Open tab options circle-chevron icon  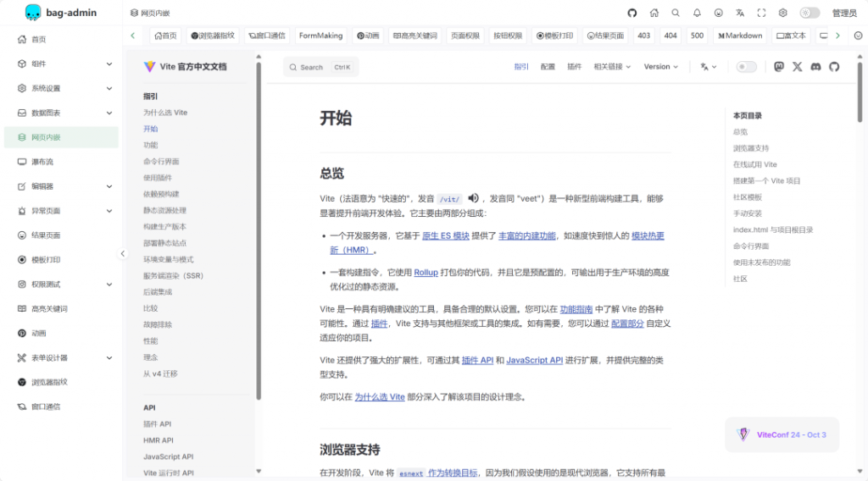point(858,36)
